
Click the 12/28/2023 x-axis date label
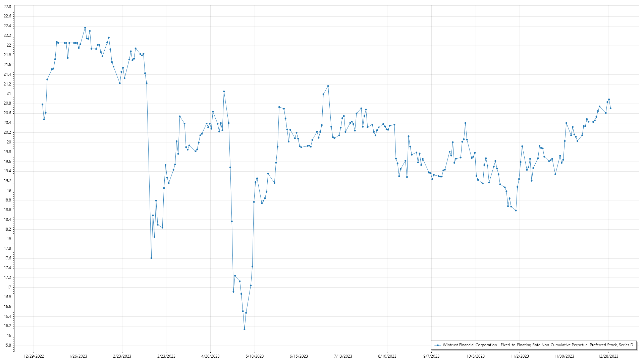pyautogui.click(x=608, y=356)
